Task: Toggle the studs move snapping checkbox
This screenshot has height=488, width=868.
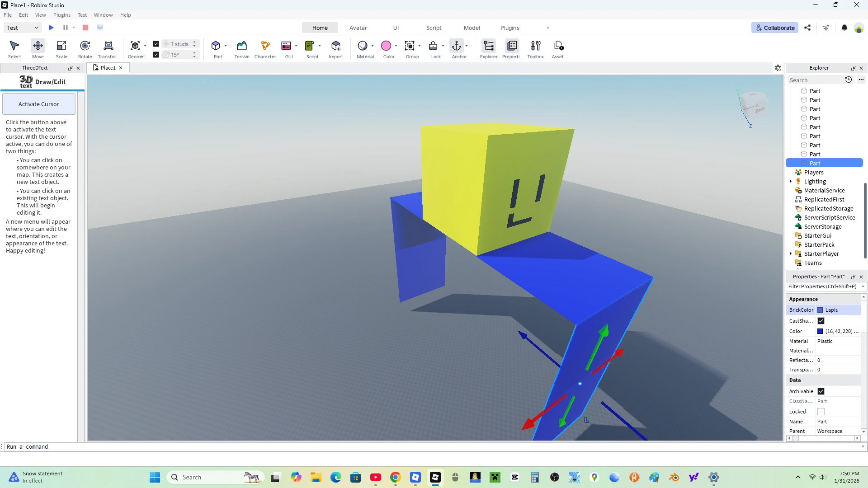Action: pos(156,44)
